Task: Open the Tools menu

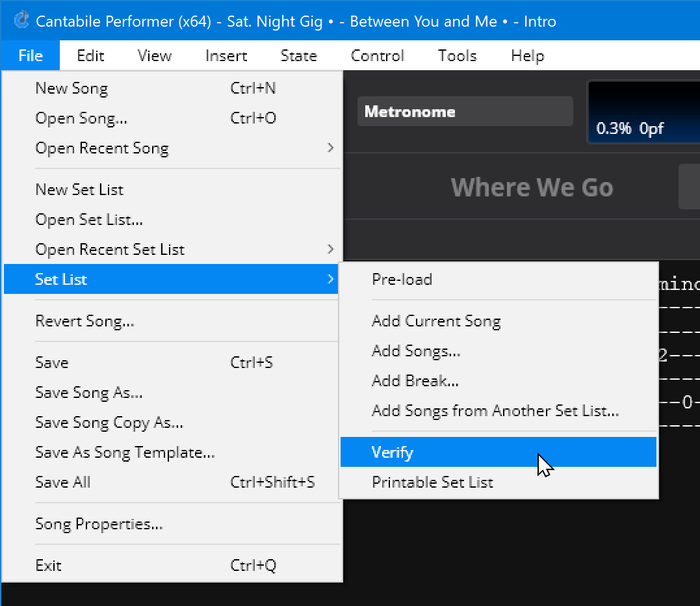Action: [457, 55]
